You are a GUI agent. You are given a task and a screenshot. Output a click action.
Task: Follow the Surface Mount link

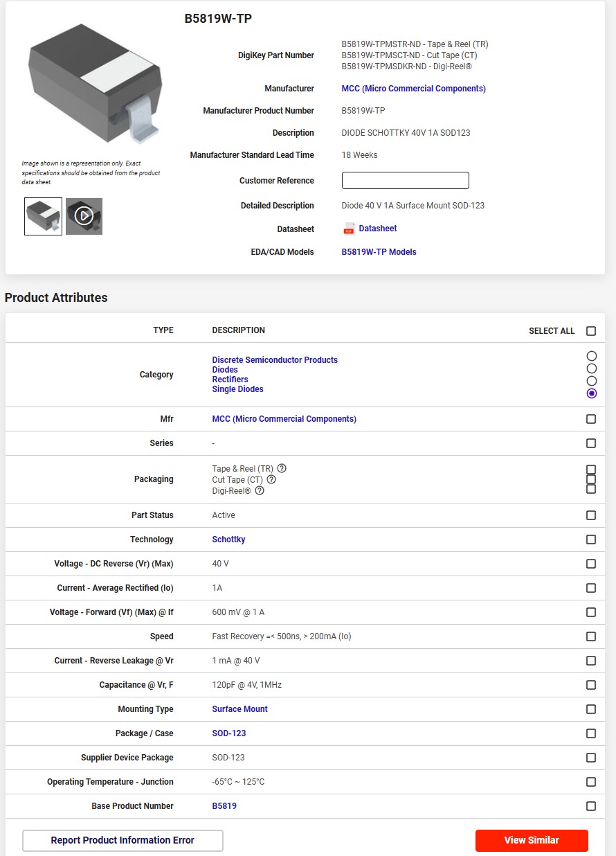(x=239, y=709)
